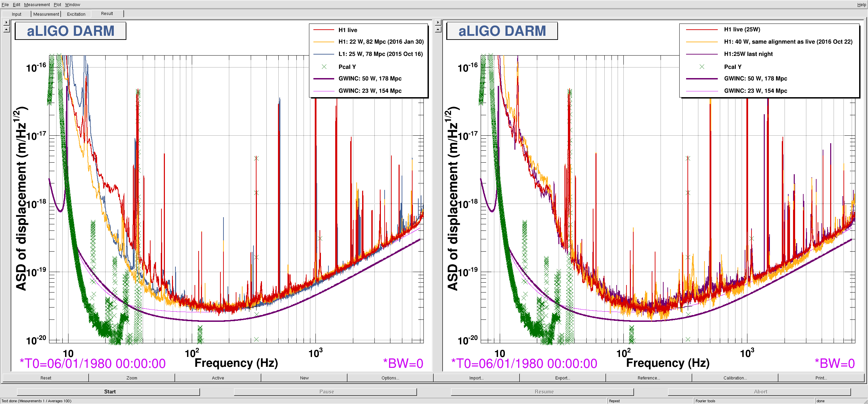Image resolution: width=868 pixels, height=404 pixels.
Task: Click the up-arrow button beside the left plot
Action: click(x=6, y=29)
